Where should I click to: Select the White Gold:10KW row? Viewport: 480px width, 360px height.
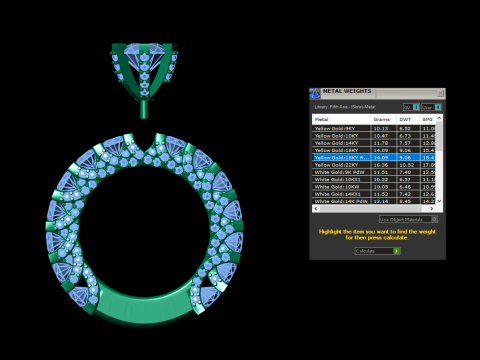click(374, 187)
